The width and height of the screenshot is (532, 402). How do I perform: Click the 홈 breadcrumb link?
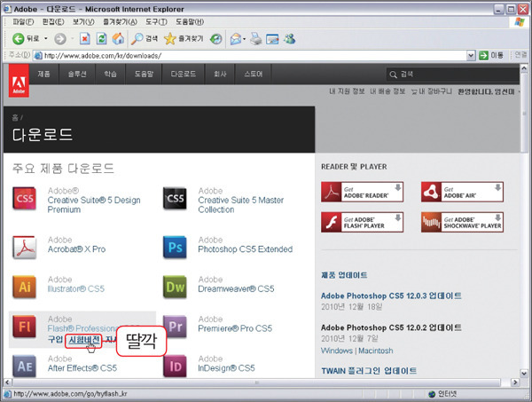[x=15, y=118]
